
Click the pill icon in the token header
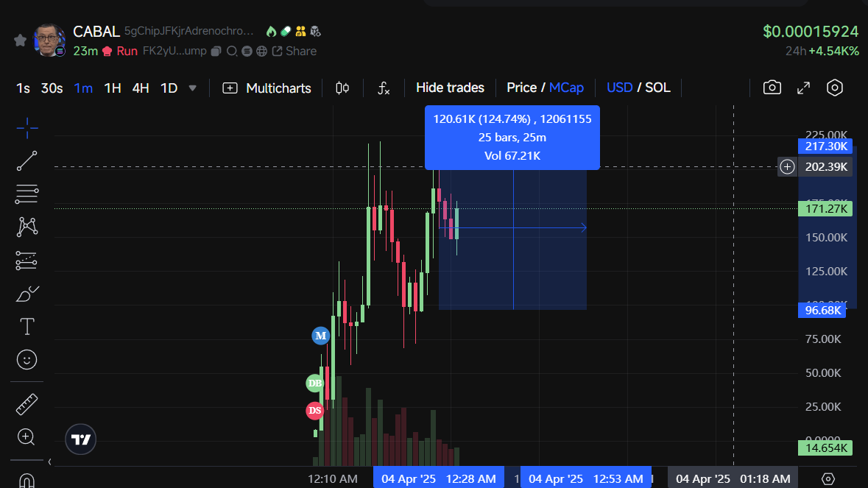pos(286,32)
